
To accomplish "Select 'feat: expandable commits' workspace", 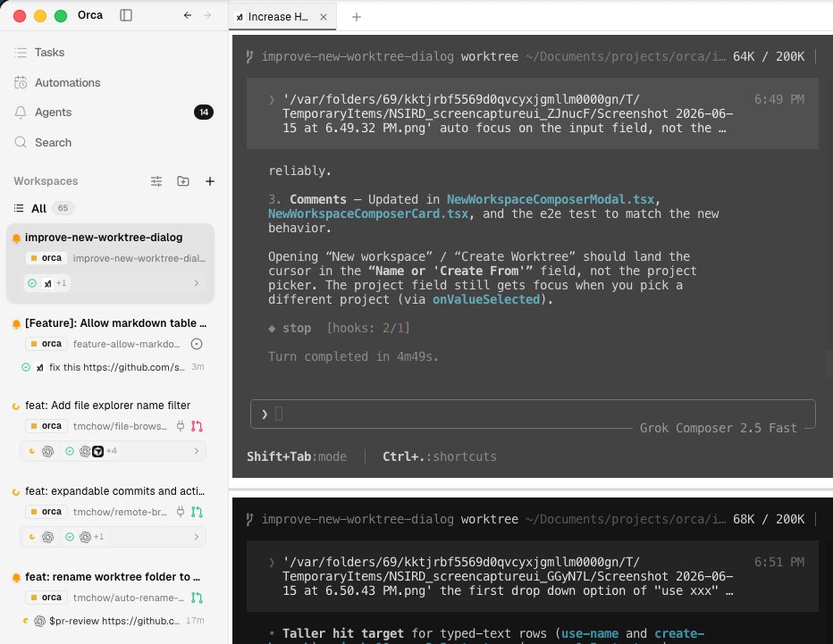I will [x=114, y=491].
